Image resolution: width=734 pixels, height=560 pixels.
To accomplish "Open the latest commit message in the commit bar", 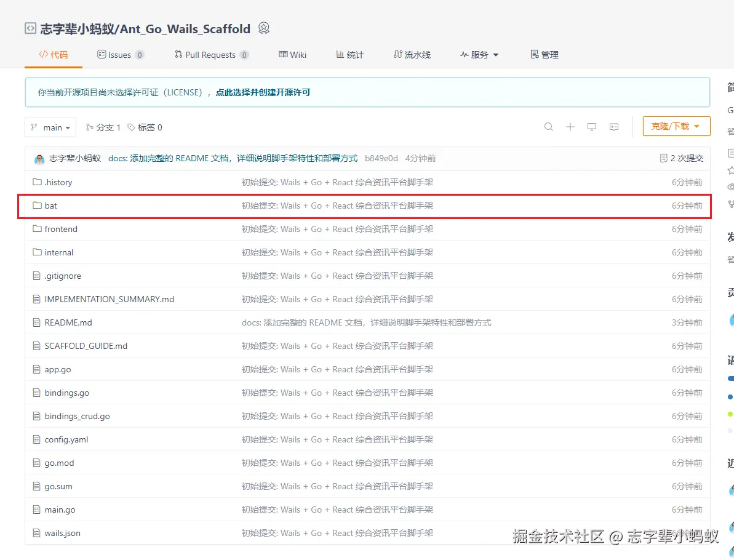I will pyautogui.click(x=233, y=158).
